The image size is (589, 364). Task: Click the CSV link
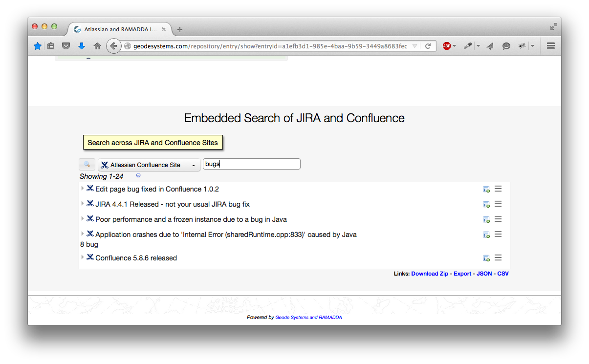(x=503, y=274)
